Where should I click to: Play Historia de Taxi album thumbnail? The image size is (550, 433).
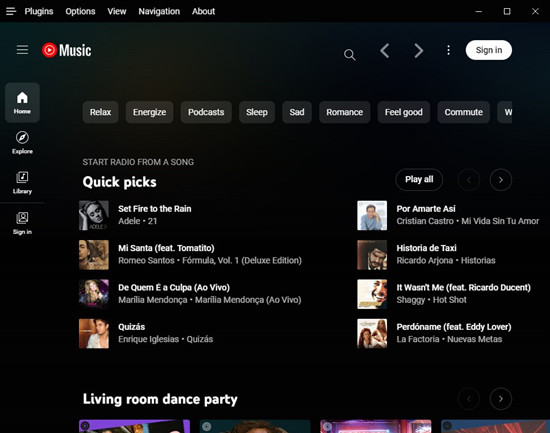372,255
